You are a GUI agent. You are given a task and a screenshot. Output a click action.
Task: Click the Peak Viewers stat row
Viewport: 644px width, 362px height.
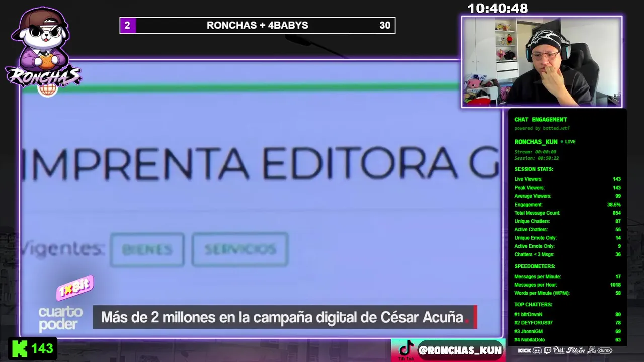[568, 188]
